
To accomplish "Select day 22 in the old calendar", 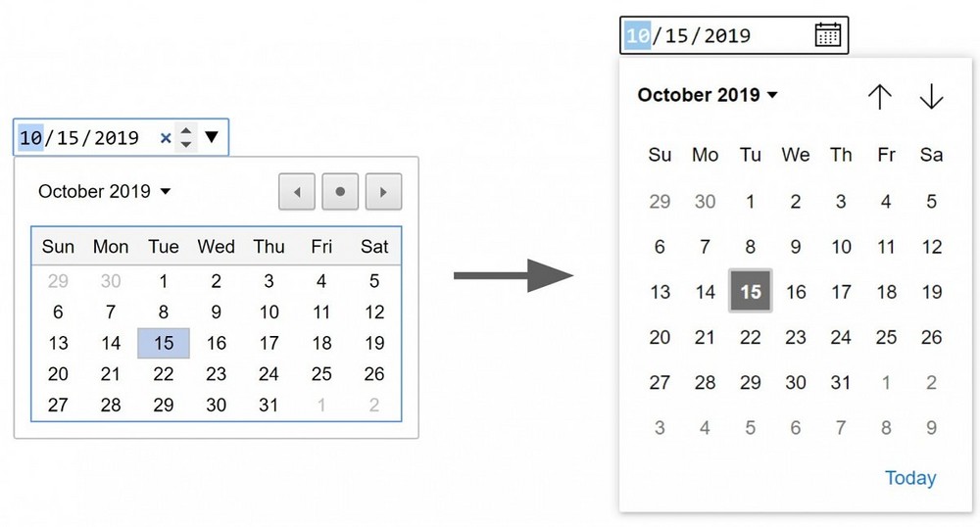I will (164, 374).
